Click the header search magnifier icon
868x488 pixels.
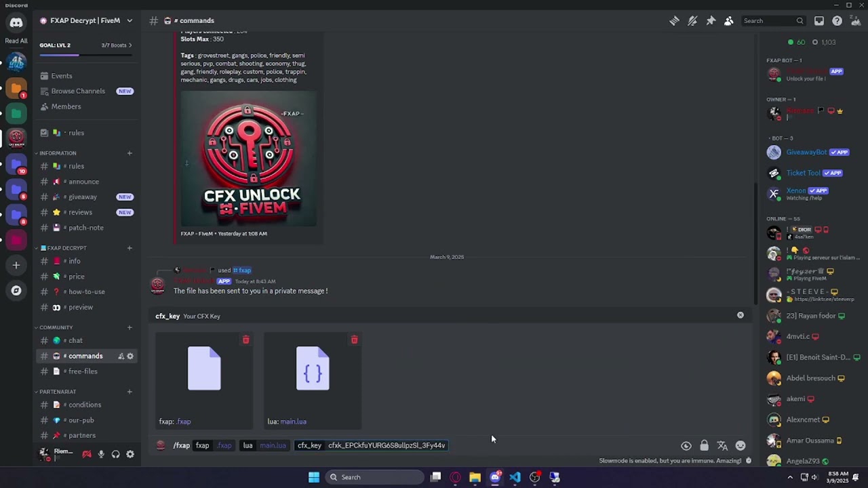pos(800,21)
